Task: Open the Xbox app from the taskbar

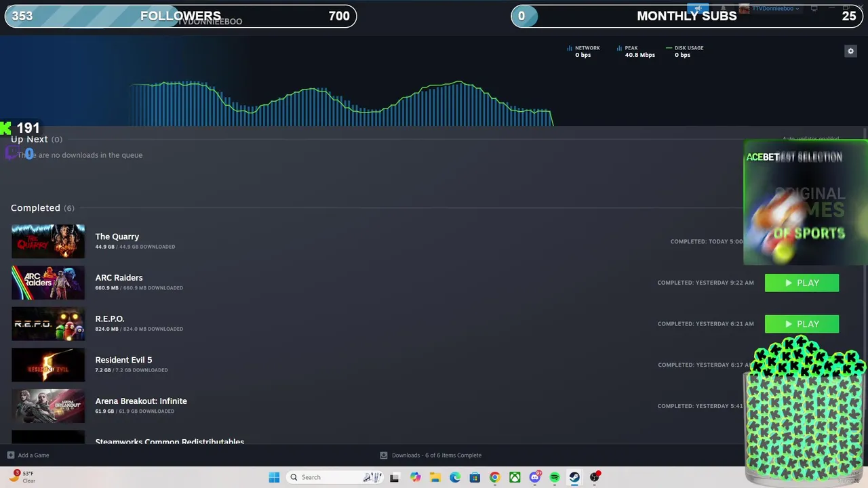Action: pyautogui.click(x=515, y=477)
